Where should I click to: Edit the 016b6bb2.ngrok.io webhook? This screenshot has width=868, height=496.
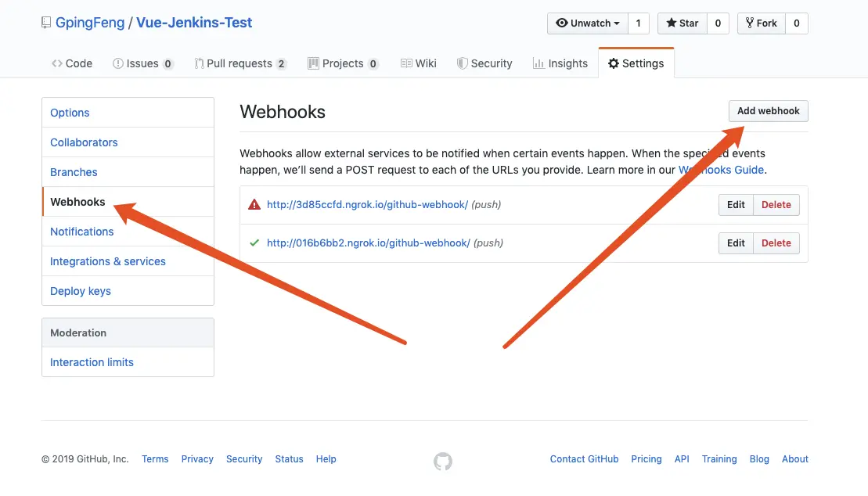(x=736, y=243)
